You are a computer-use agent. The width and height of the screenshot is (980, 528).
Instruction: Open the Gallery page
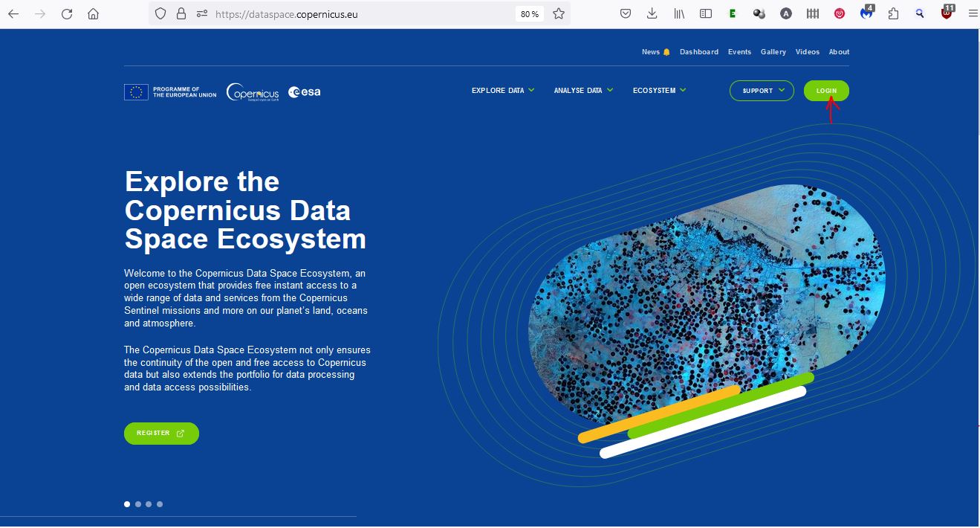tap(773, 52)
